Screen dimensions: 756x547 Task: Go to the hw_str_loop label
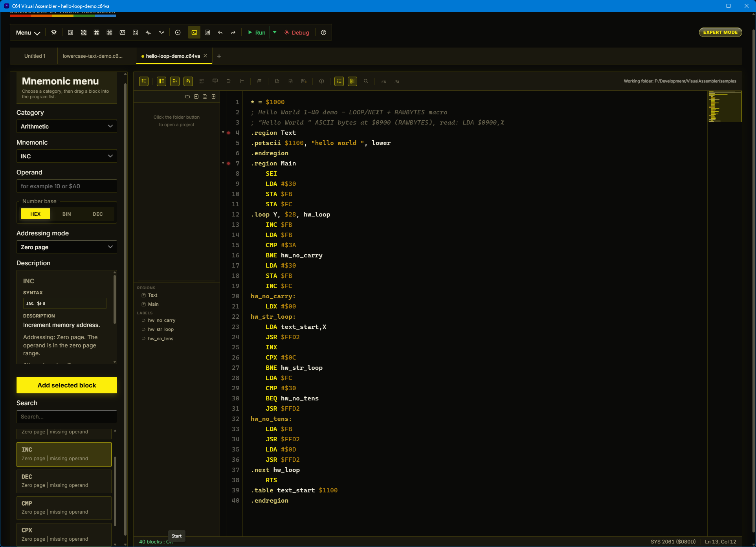click(161, 329)
